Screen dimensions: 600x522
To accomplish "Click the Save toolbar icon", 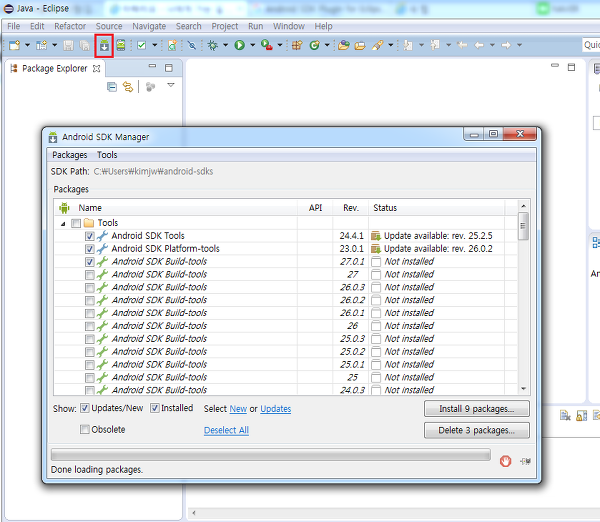I will pyautogui.click(x=68, y=46).
